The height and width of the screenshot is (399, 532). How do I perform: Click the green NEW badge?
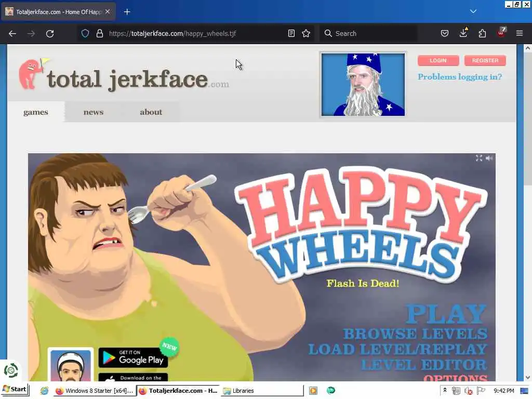click(169, 347)
